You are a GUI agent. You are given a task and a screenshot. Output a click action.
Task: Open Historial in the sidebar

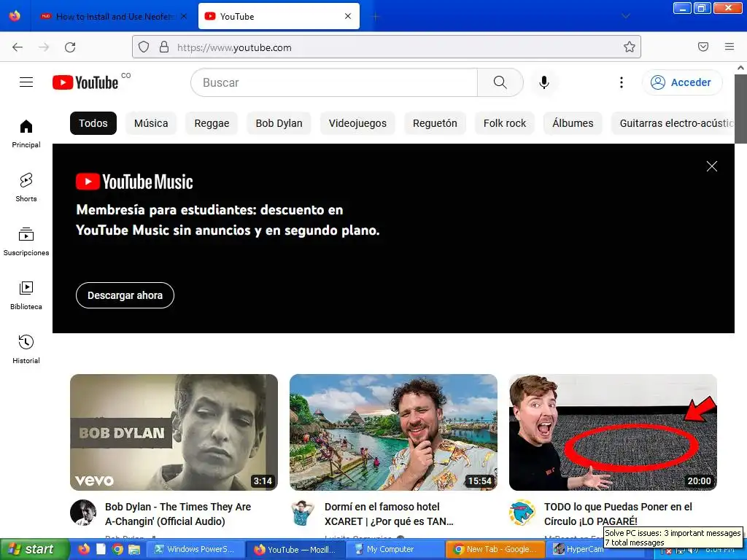[x=26, y=349]
